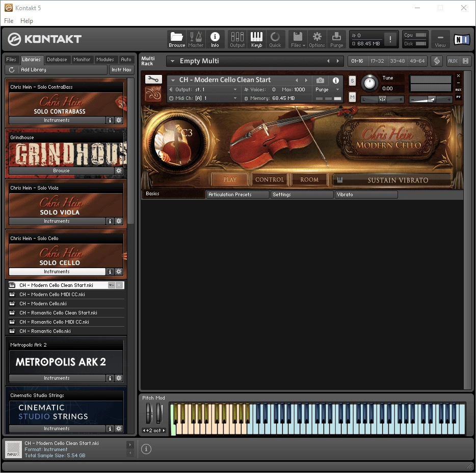Image resolution: width=476 pixels, height=473 pixels.
Task: Open Cinematic Studio Strings settings gear
Action: (119, 428)
